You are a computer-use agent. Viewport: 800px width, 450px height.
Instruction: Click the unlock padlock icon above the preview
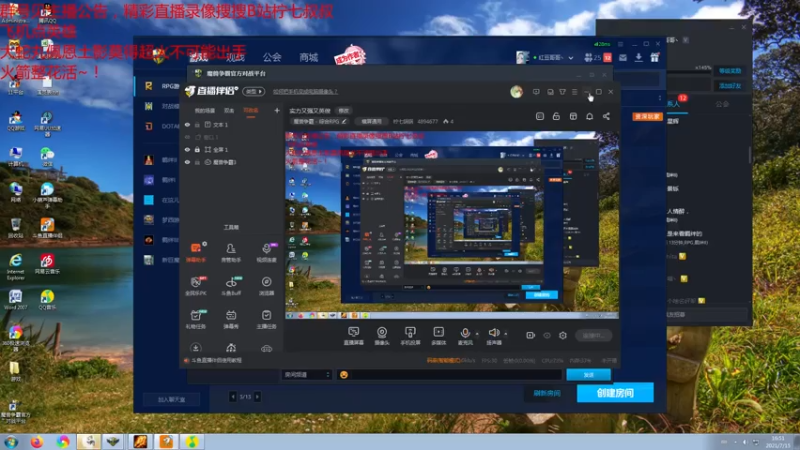556,116
